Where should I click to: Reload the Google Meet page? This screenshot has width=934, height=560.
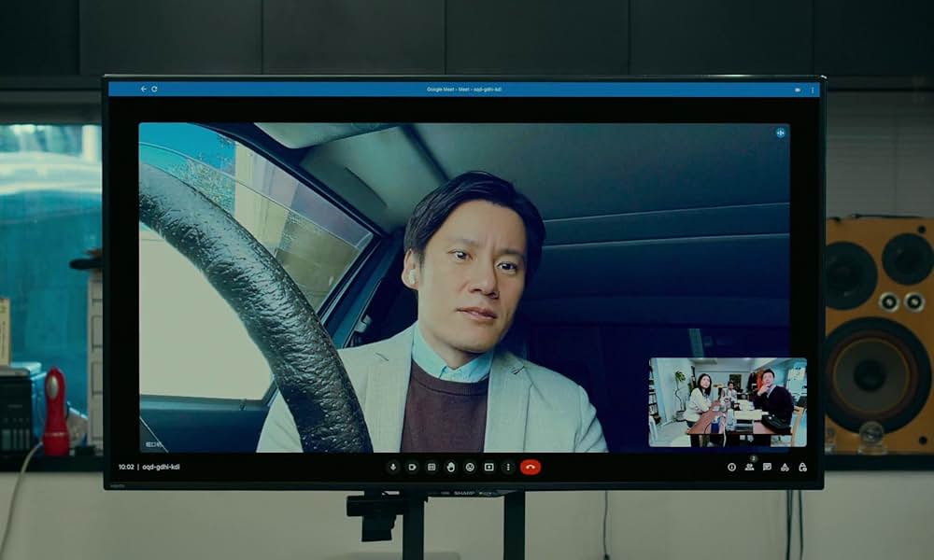(154, 90)
